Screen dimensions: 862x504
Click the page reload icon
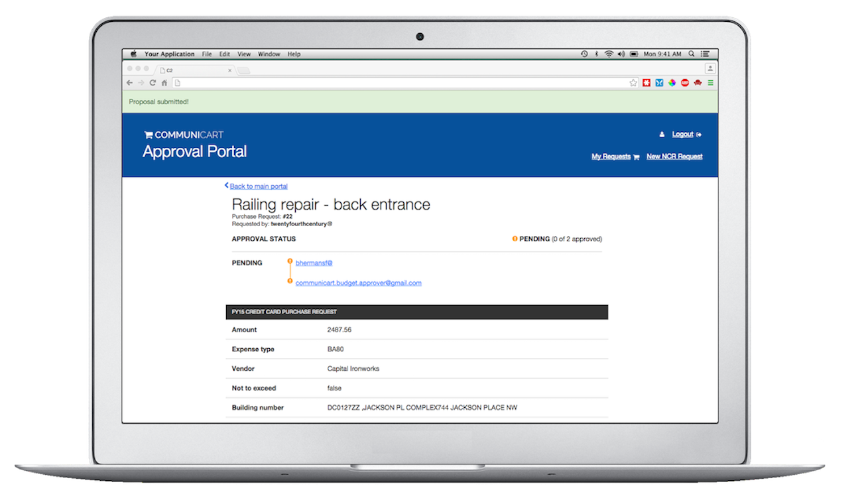point(153,82)
